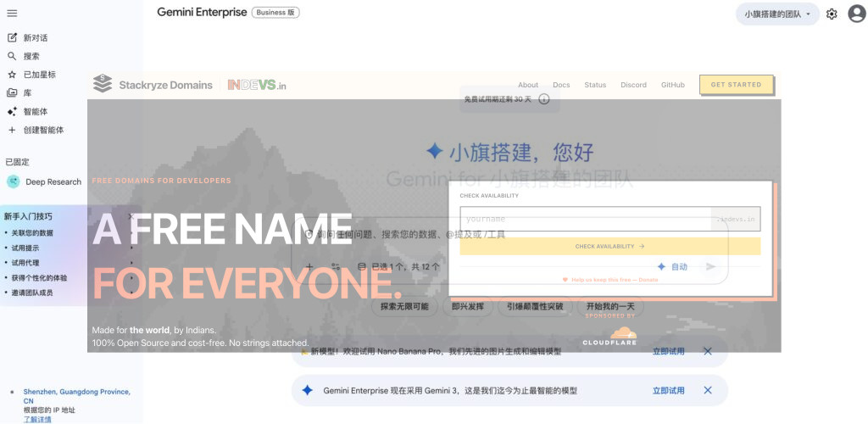Open the agents (智能体) sparkle icon
The height and width of the screenshot is (424, 868).
(x=12, y=112)
